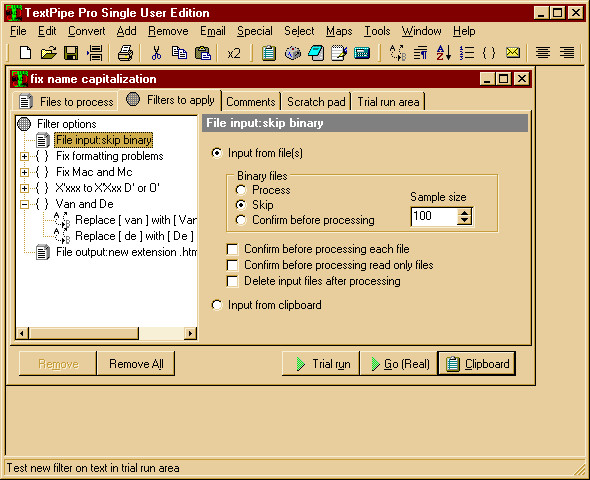Image resolution: width=590 pixels, height=480 pixels.
Task: Click the Paste toolbar icon
Action: [202, 53]
